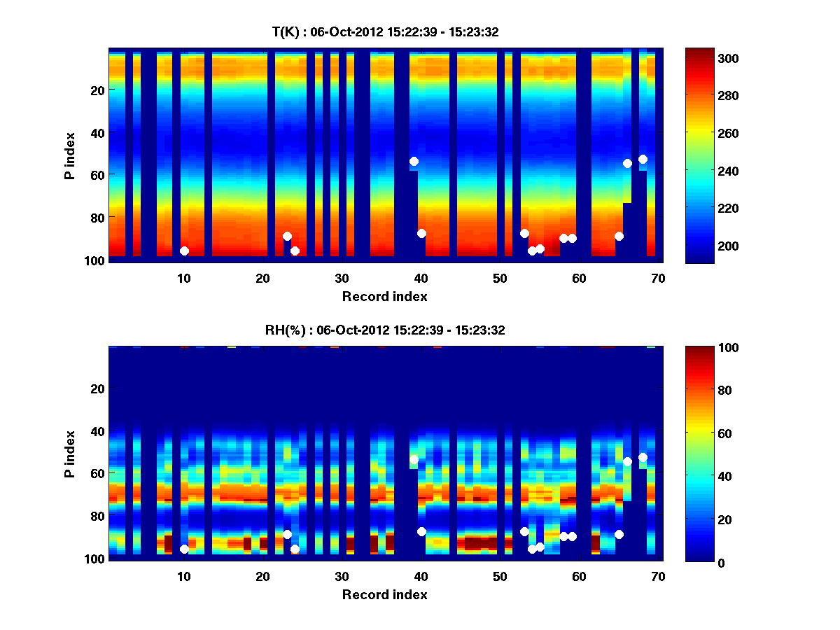Select the white marker at record 23 in RH plot
840x630 pixels.
[287, 534]
